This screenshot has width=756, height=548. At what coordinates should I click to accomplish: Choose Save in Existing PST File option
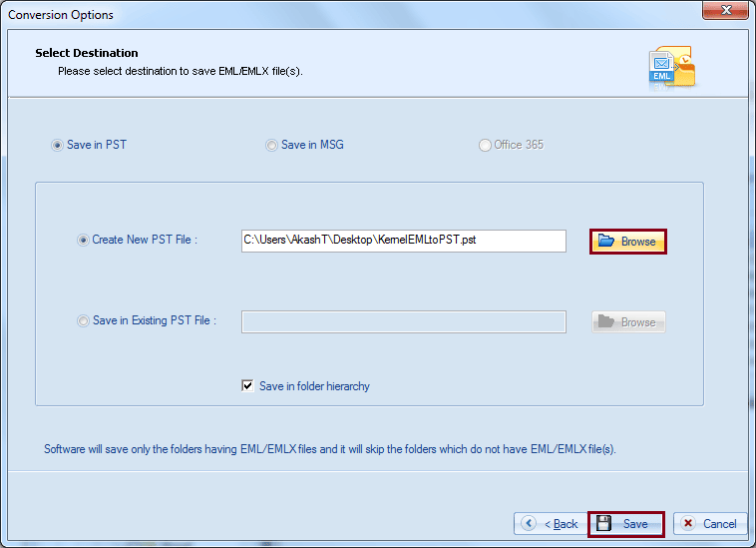[83, 320]
